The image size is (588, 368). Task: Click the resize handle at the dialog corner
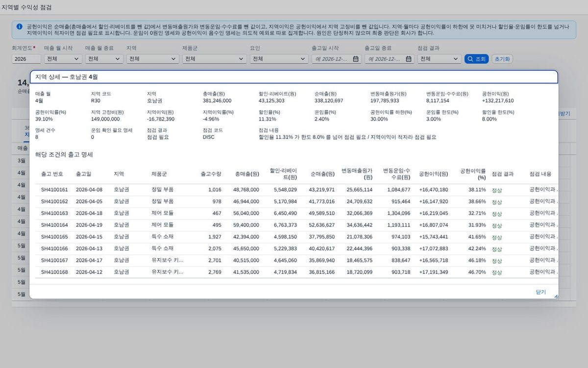[x=556, y=296]
